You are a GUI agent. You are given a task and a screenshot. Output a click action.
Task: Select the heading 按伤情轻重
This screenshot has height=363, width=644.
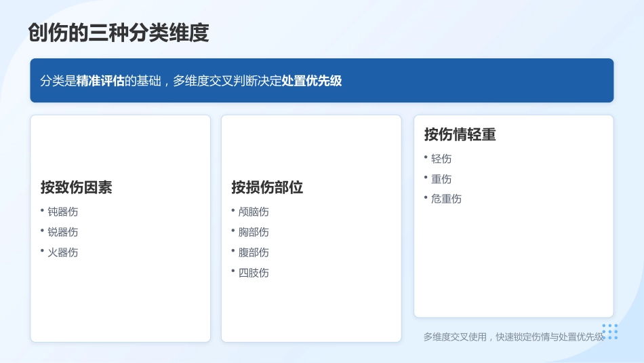coord(460,134)
